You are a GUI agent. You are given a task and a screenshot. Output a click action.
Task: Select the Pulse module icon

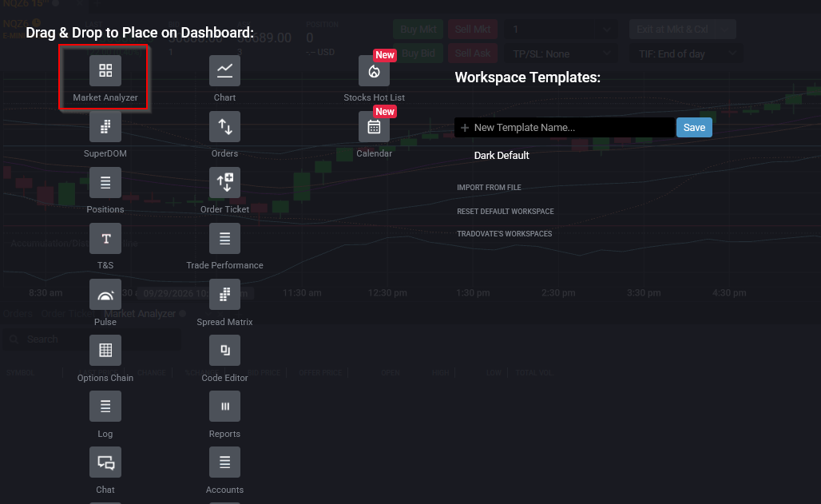click(x=105, y=295)
